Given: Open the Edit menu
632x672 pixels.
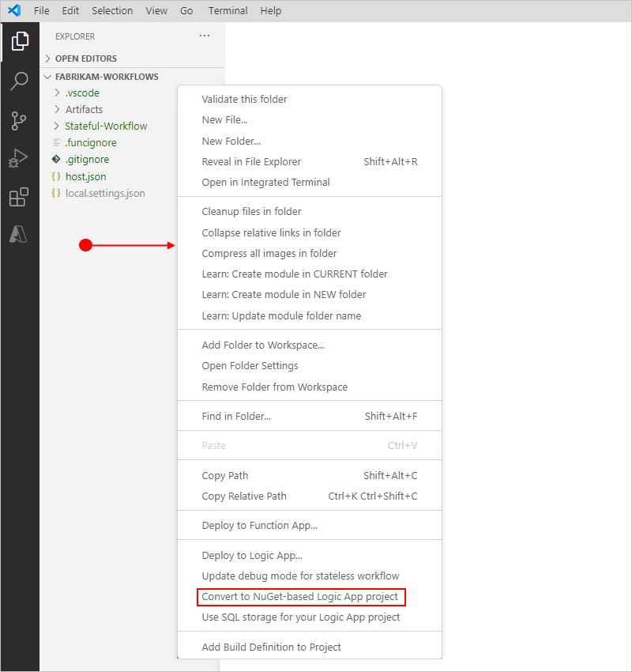Looking at the screenshot, I should point(70,11).
